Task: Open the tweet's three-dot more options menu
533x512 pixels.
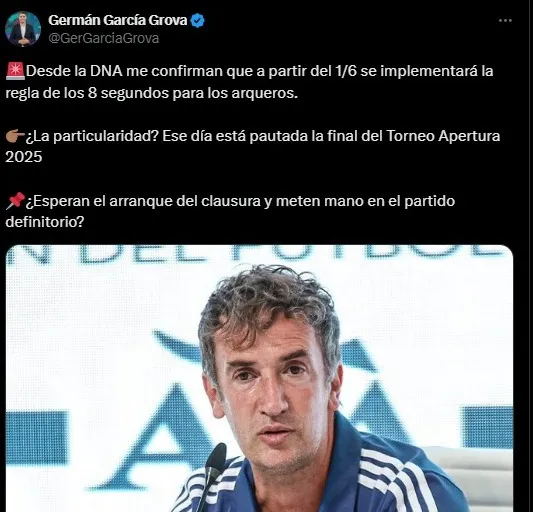Action: (505, 20)
